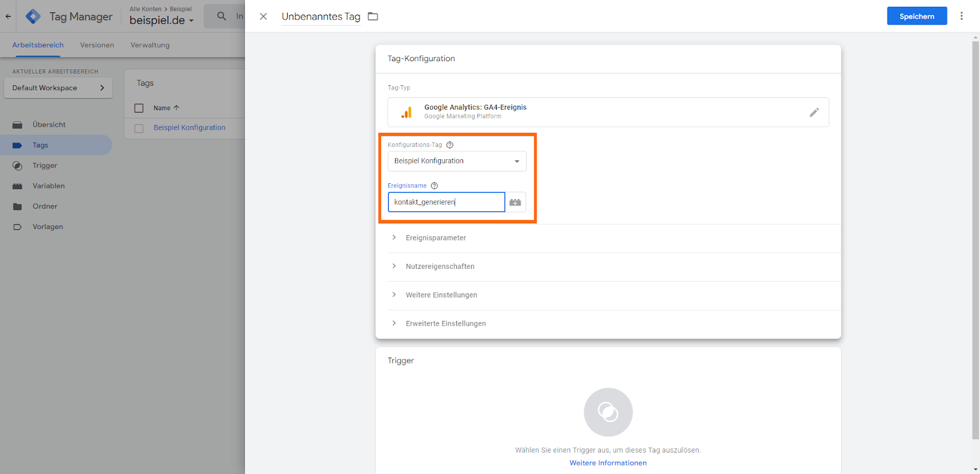
Task: Expand the Erweiterte Einstellungen section
Action: pos(445,323)
